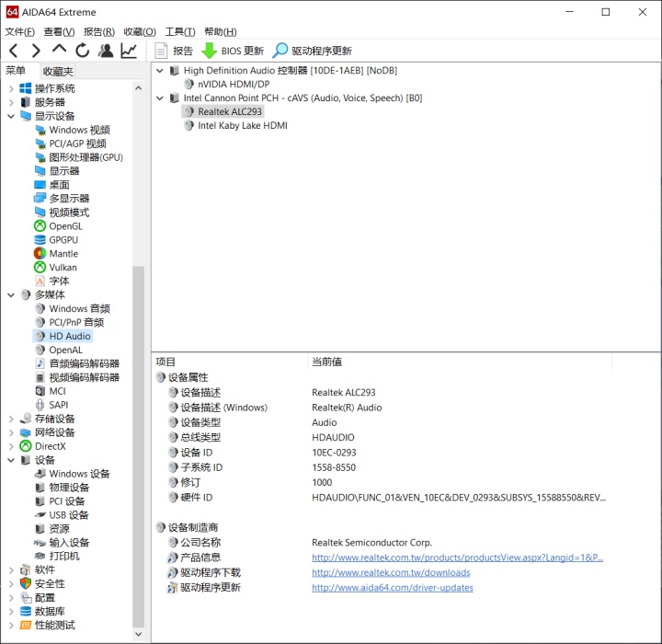
Task: Select the 打印机 printer icon
Action: click(40, 556)
